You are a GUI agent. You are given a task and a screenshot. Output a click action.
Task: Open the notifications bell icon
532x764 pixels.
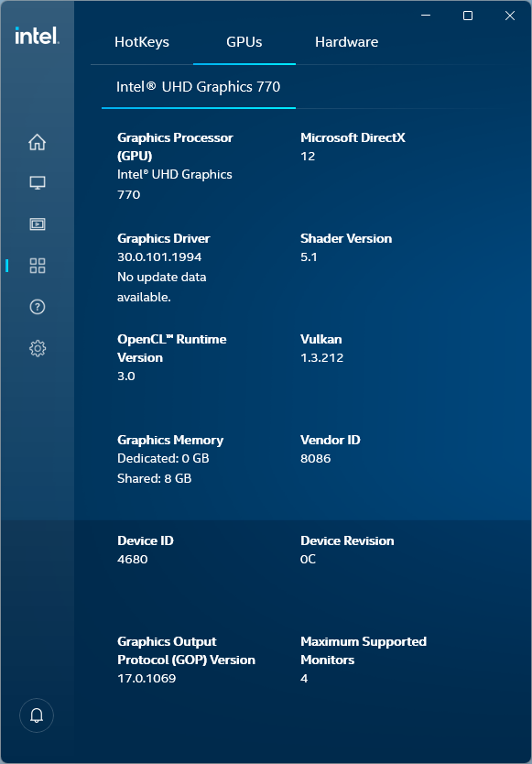[37, 715]
